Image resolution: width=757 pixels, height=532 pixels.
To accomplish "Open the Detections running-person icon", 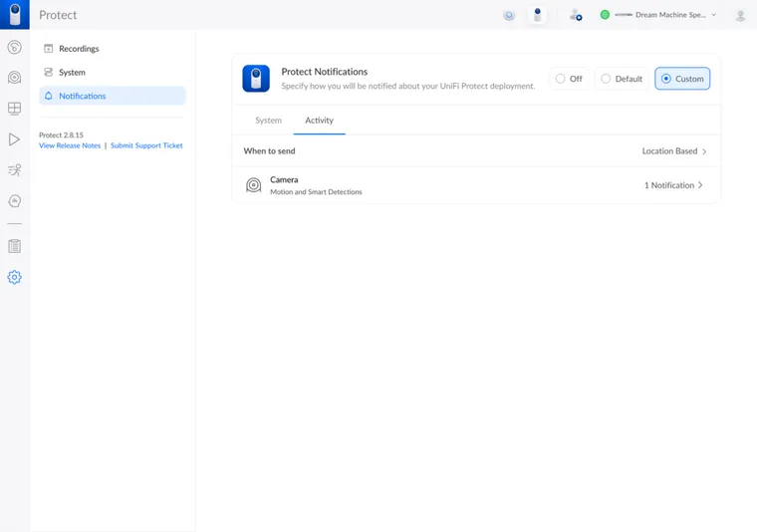I will (x=15, y=170).
